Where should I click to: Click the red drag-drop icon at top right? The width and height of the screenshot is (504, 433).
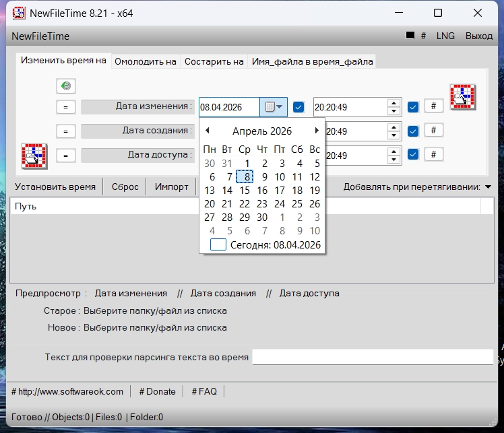pyautogui.click(x=463, y=97)
